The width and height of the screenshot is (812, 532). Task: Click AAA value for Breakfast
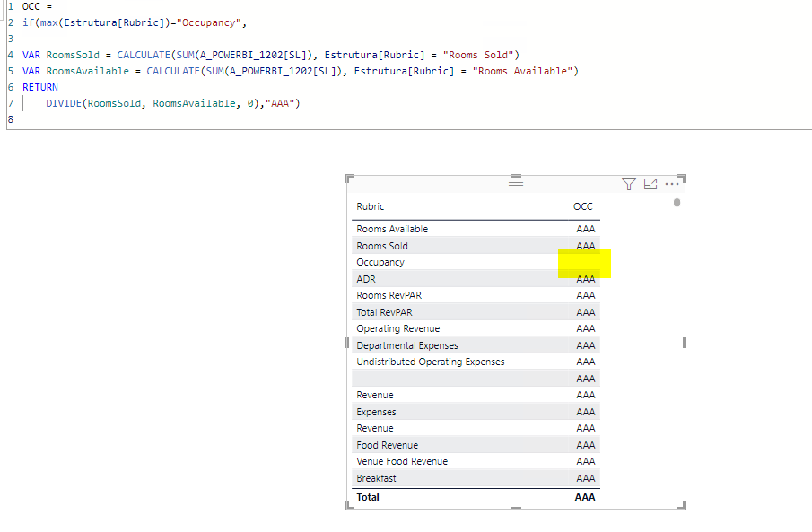586,478
